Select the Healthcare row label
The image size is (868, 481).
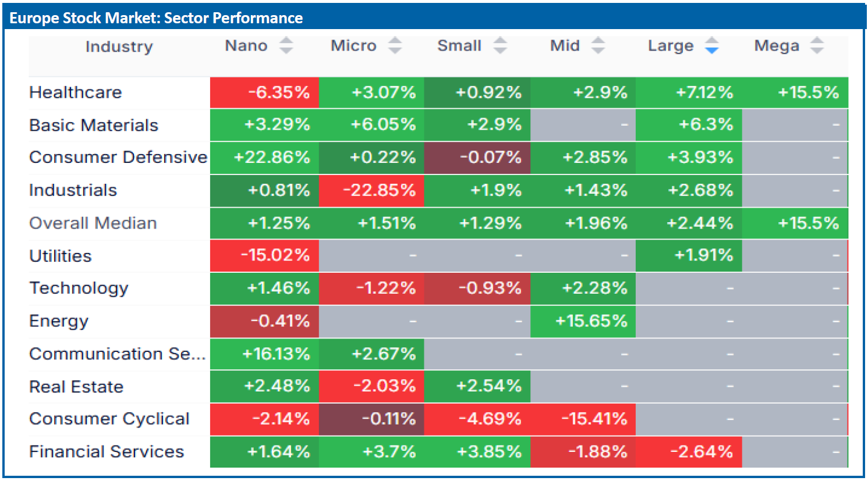(x=76, y=92)
